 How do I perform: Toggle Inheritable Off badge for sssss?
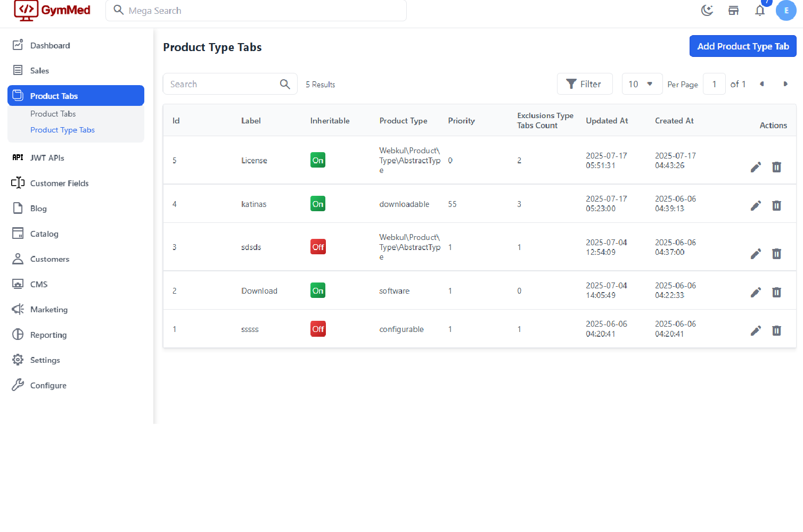[318, 329]
